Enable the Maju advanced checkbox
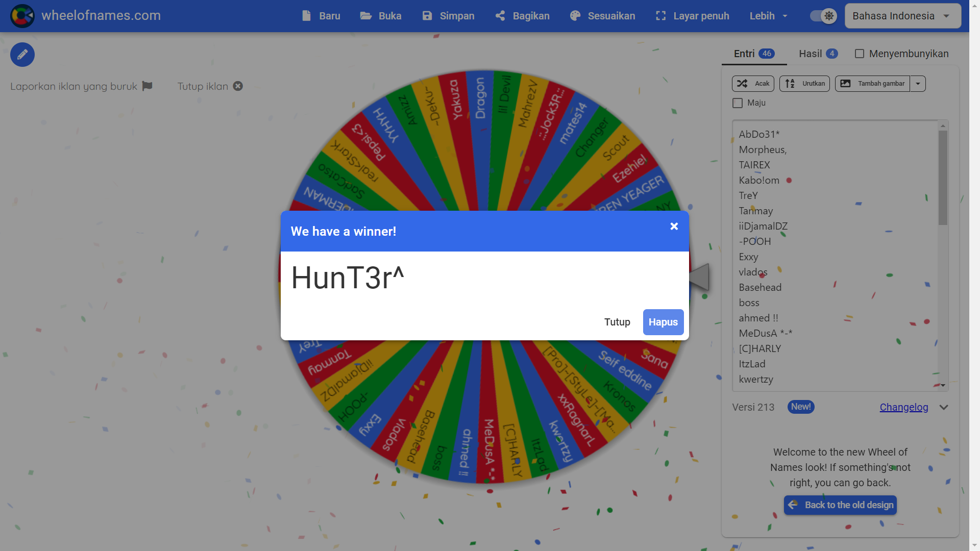980x551 pixels. pyautogui.click(x=738, y=103)
